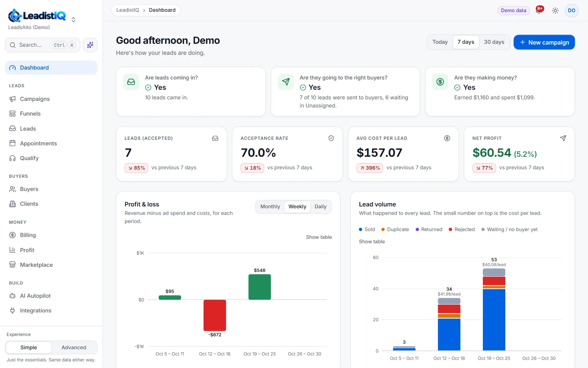Image resolution: width=588 pixels, height=368 pixels.
Task: Select the 7 days date range
Action: pos(466,42)
